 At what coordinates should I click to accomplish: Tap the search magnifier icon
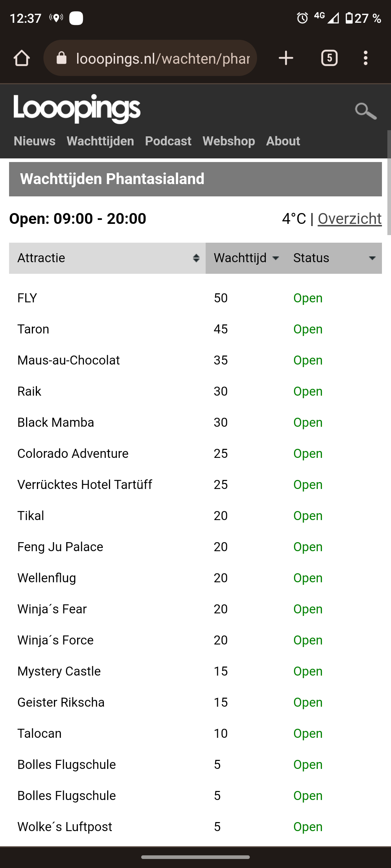coord(366,111)
